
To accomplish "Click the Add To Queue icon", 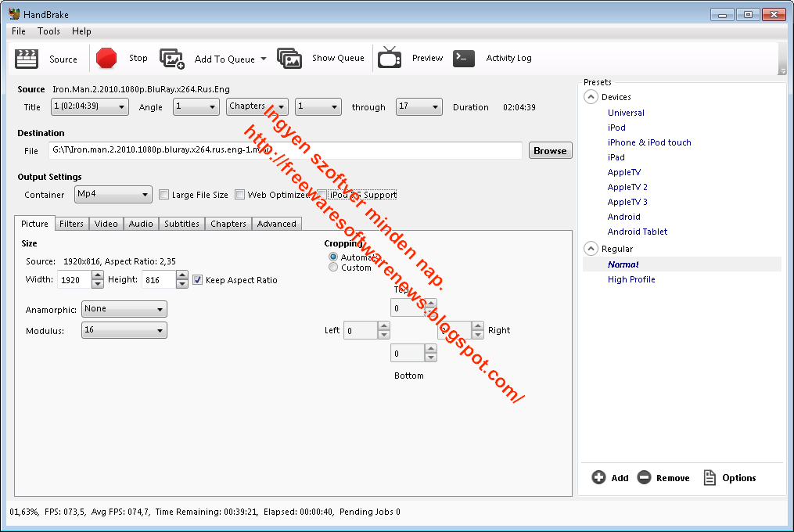I will 172,59.
